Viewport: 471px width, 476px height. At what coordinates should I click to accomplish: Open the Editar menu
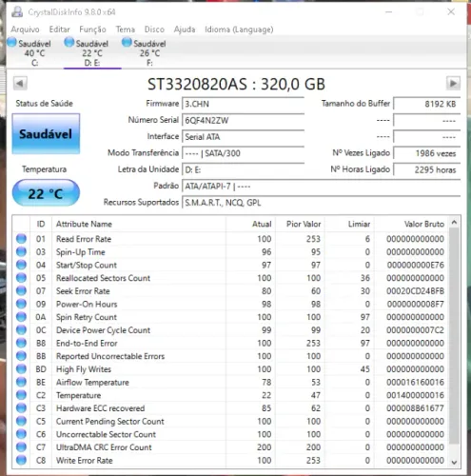pyautogui.click(x=59, y=30)
